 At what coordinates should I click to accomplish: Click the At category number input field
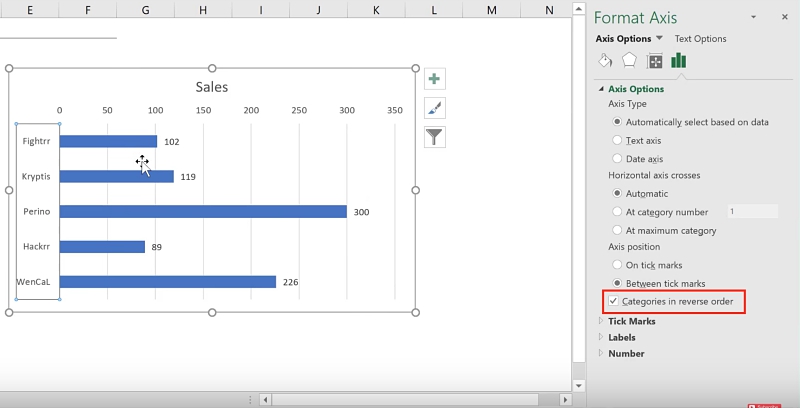pos(751,212)
